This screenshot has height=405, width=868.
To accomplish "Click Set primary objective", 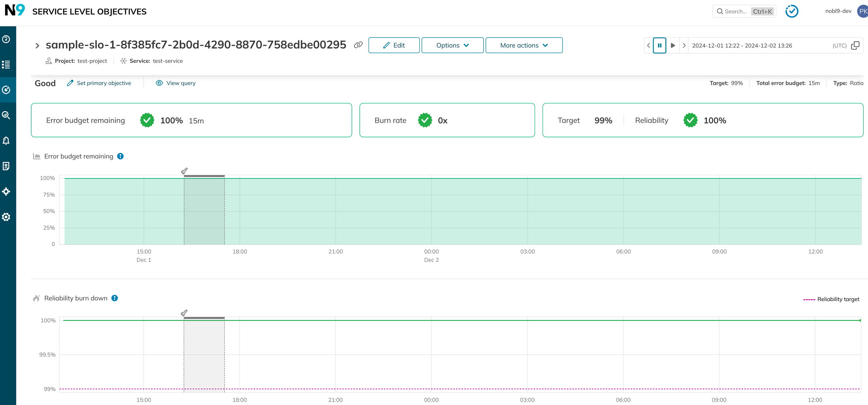I will 99,83.
